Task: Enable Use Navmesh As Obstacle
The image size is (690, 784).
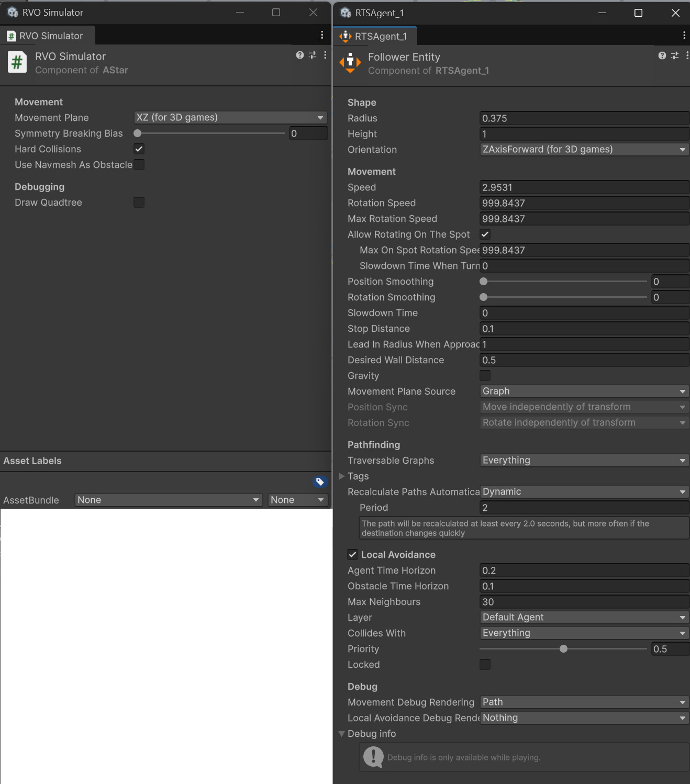Action: (x=139, y=165)
